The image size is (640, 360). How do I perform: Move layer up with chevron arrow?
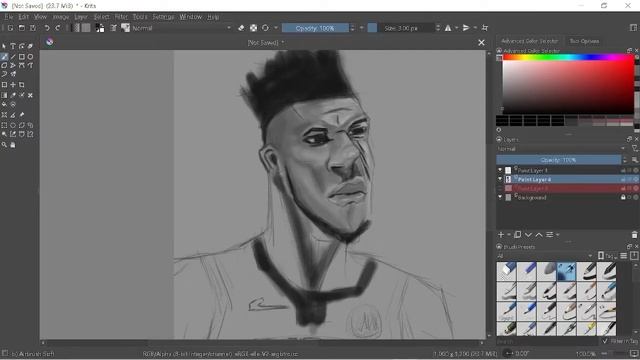click(539, 235)
